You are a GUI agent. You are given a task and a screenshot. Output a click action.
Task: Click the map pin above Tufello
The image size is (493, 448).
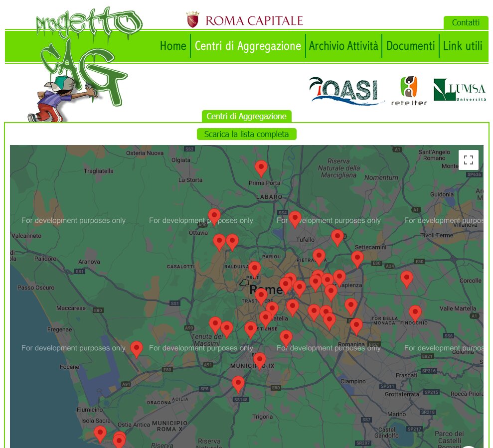(295, 218)
